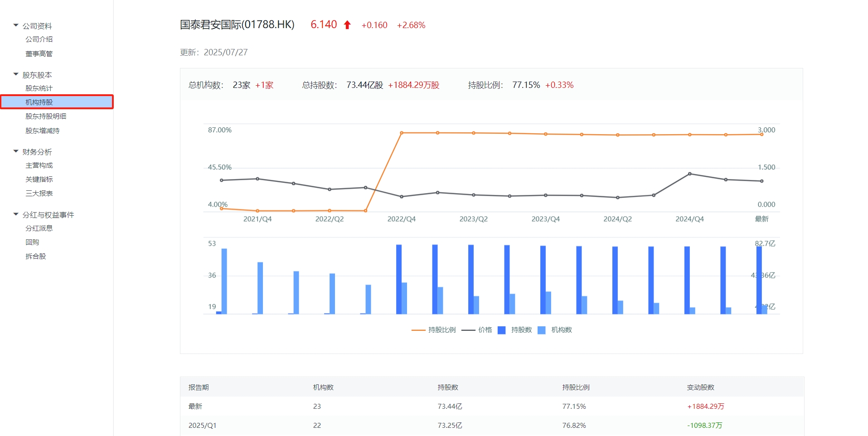
Task: Open 三大报表 page
Action: point(39,194)
